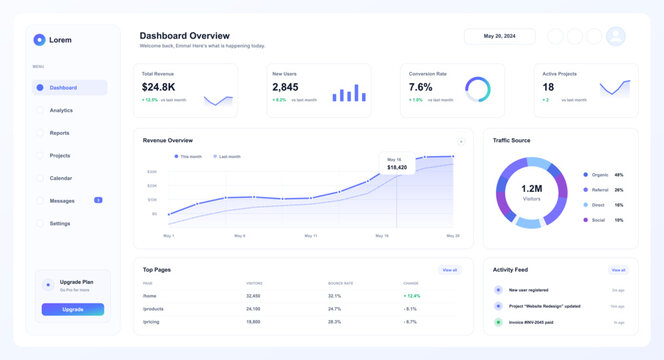This screenshot has width=664, height=360.
Task: Click the Messages unread count badge
Action: [x=98, y=200]
